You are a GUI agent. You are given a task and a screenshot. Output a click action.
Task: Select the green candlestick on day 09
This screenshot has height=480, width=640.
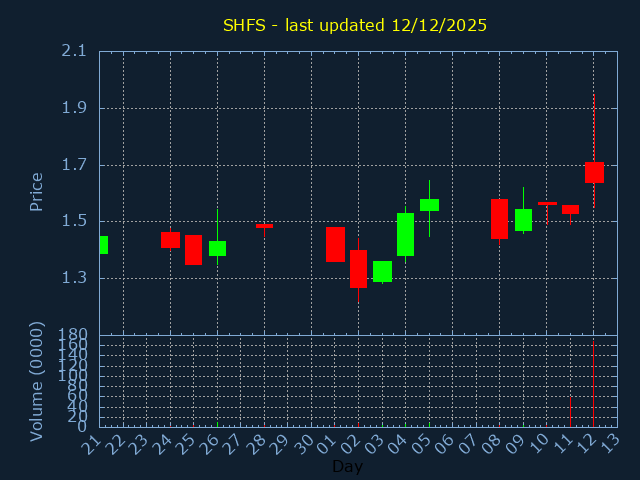pyautogui.click(x=523, y=220)
